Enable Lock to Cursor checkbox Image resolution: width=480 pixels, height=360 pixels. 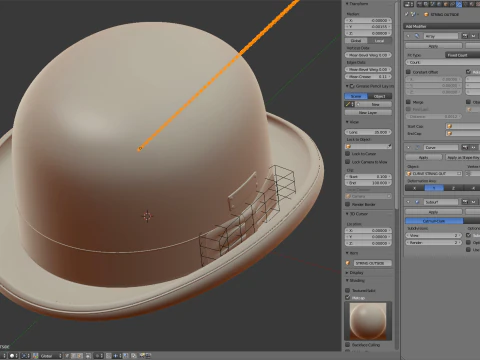point(348,154)
